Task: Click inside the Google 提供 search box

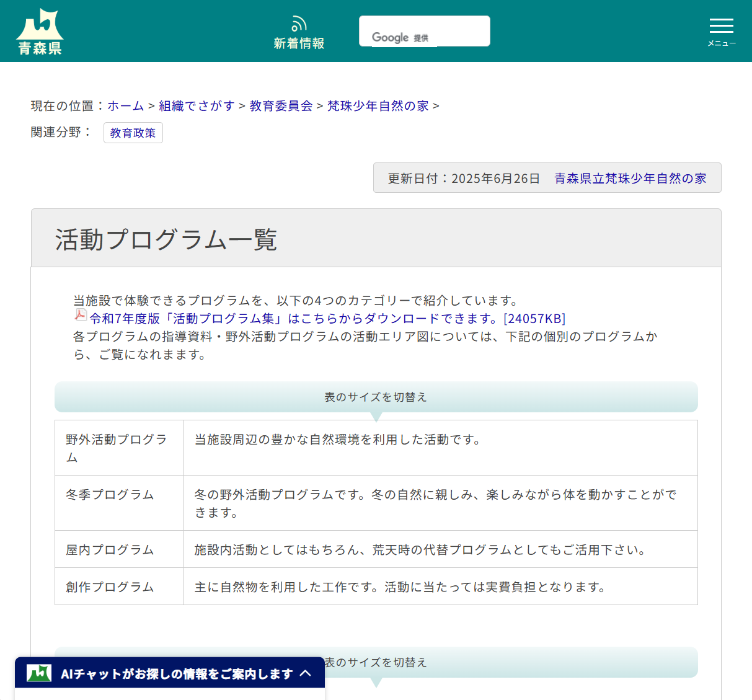Action: 424,30
